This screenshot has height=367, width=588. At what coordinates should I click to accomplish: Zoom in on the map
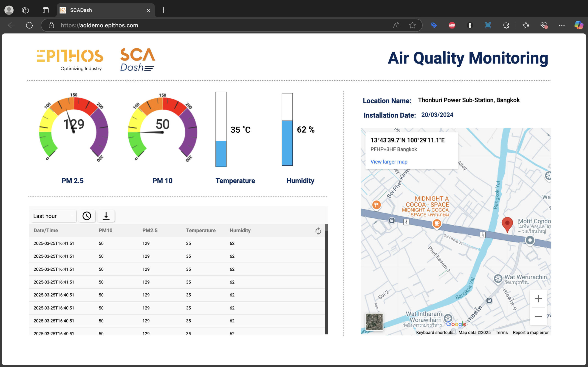[x=538, y=299]
